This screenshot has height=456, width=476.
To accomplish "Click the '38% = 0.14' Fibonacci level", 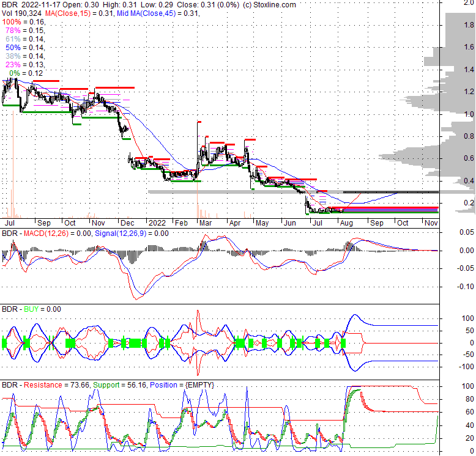I will pyautogui.click(x=25, y=56).
